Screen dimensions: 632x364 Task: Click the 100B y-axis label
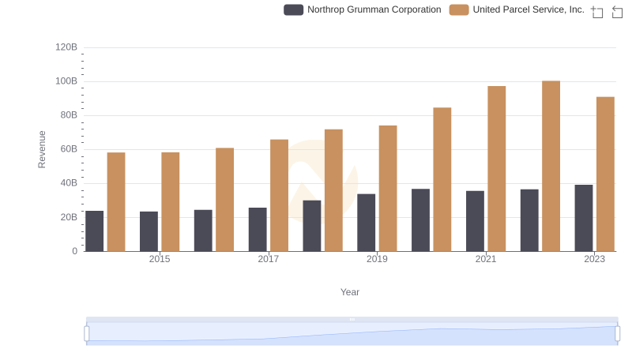point(66,81)
